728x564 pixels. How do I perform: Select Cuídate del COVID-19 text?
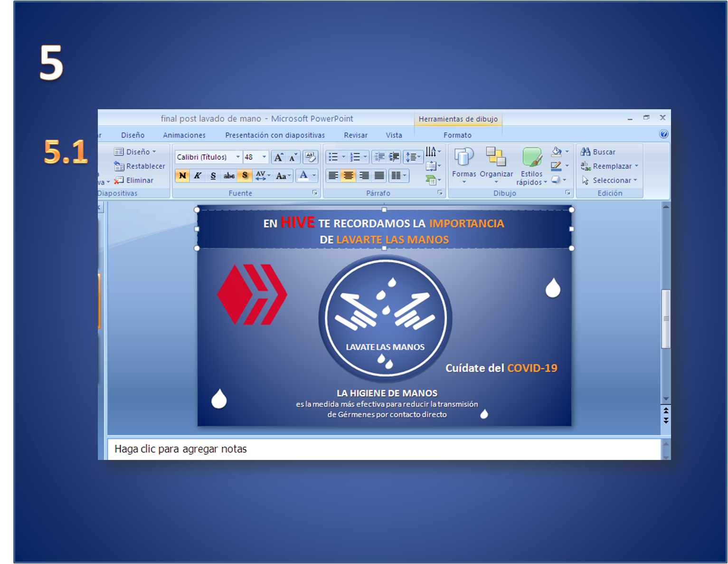[x=501, y=368]
